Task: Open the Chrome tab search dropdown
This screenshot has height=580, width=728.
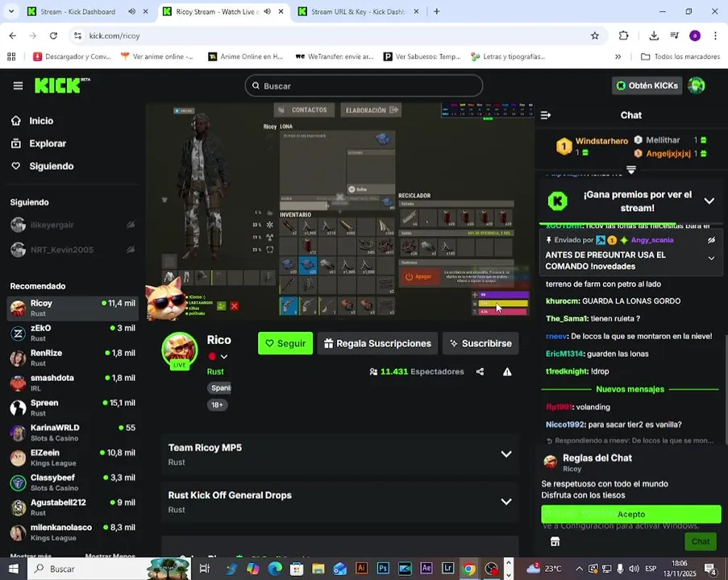Action: coord(11,11)
